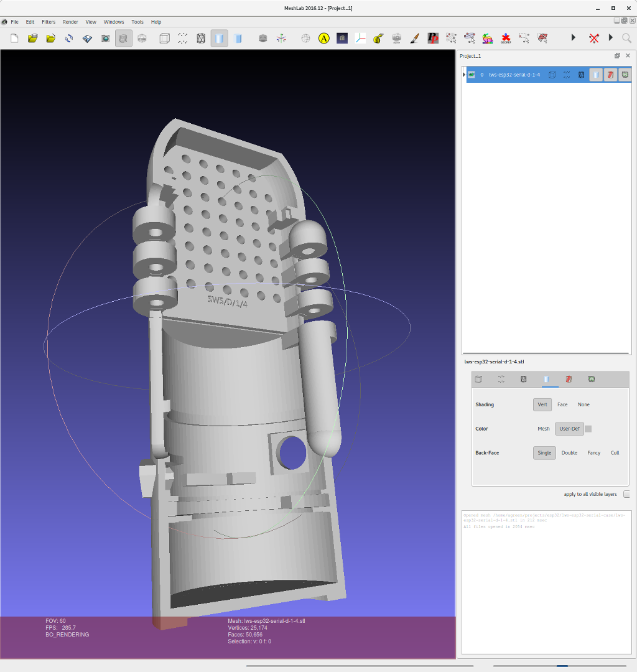Click the user-defined color swatch

pyautogui.click(x=588, y=429)
